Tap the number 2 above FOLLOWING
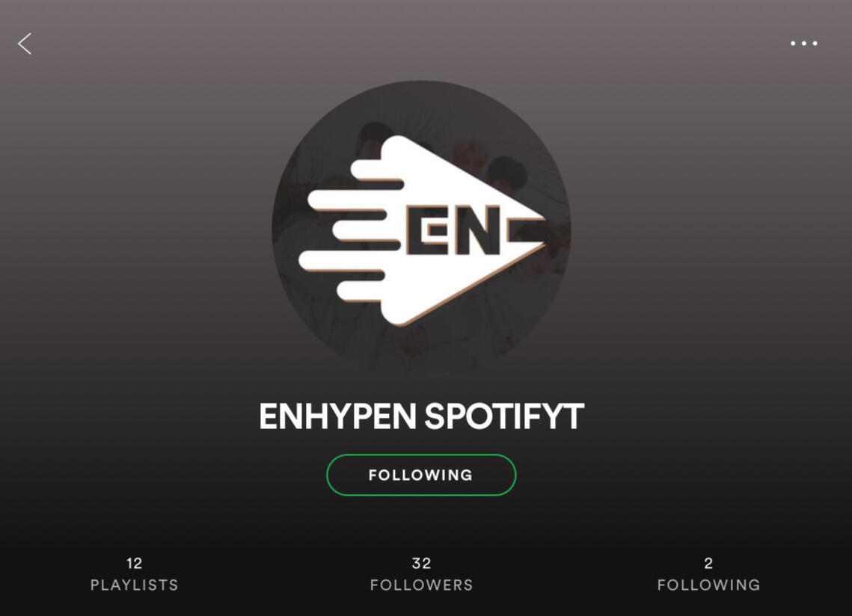Image resolution: width=852 pixels, height=616 pixels. pyautogui.click(x=708, y=564)
